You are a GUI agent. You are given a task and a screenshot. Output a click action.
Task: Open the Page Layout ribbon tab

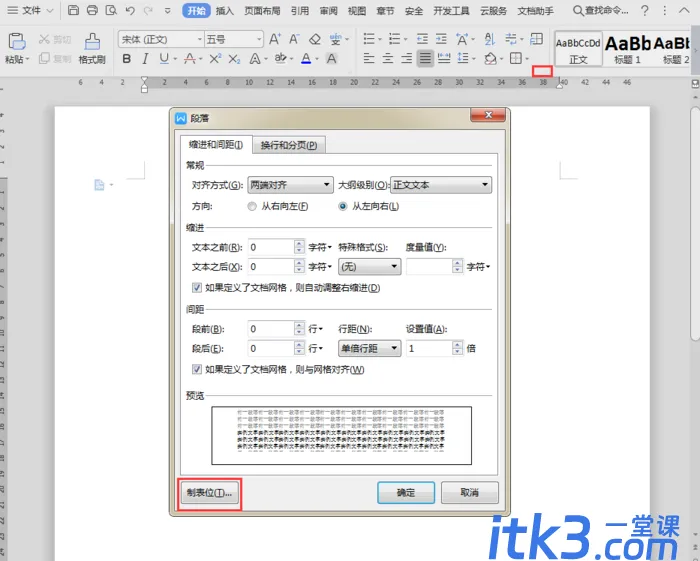[x=262, y=11]
